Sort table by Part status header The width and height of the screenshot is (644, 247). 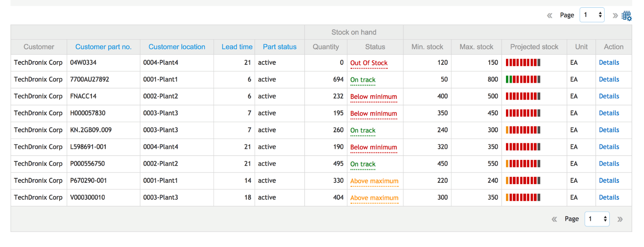[x=279, y=47]
